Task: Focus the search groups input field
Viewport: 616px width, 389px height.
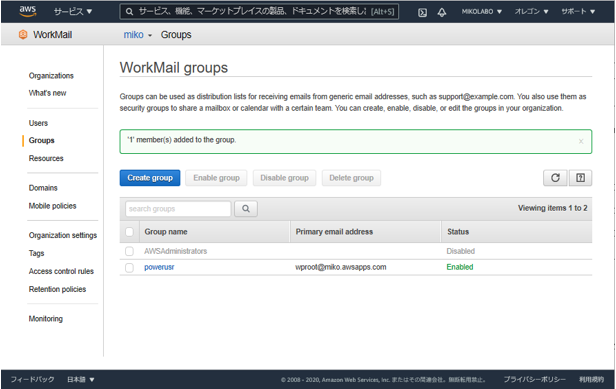Action: click(x=178, y=209)
